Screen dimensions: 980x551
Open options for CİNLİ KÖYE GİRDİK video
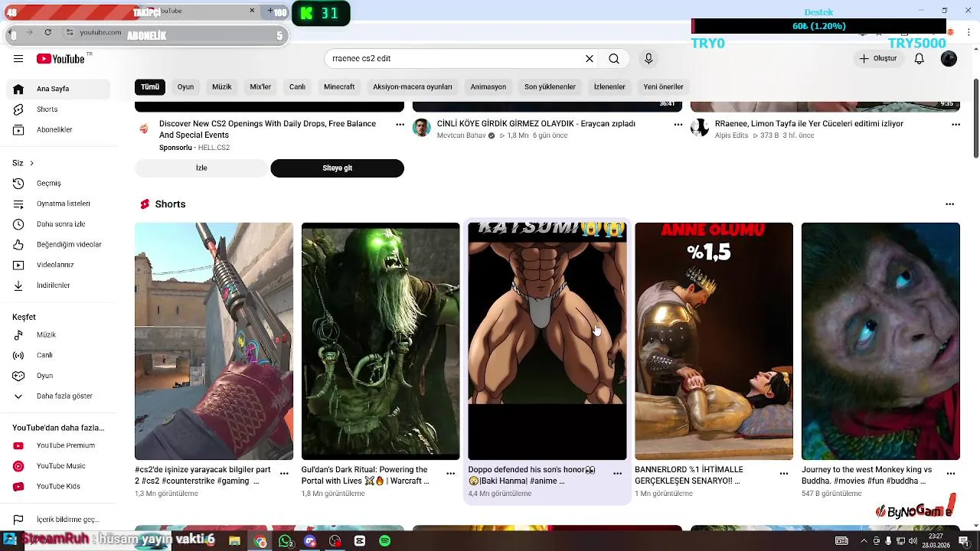(x=678, y=124)
